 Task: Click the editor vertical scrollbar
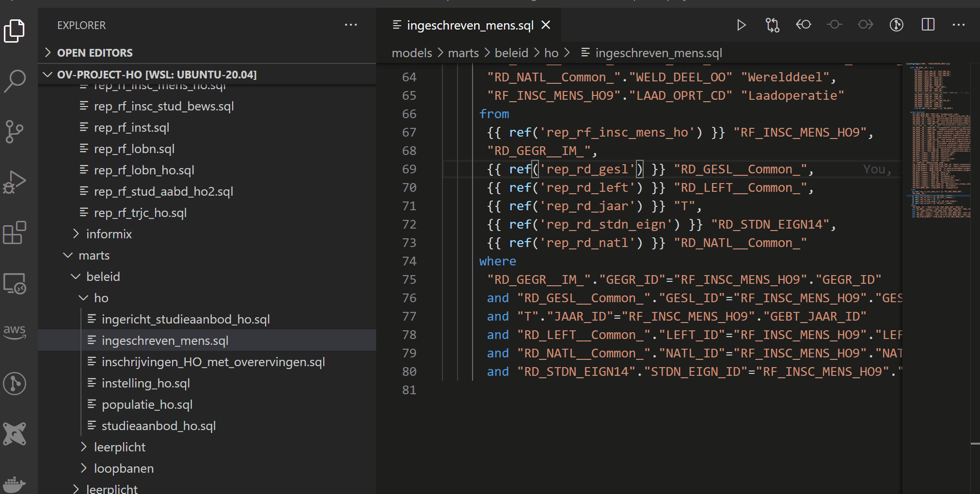(x=975, y=278)
